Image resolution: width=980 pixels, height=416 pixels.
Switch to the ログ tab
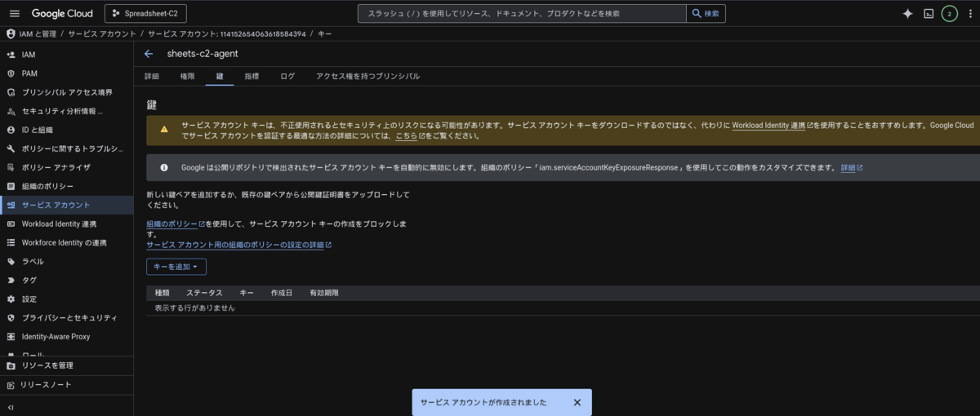click(x=287, y=76)
